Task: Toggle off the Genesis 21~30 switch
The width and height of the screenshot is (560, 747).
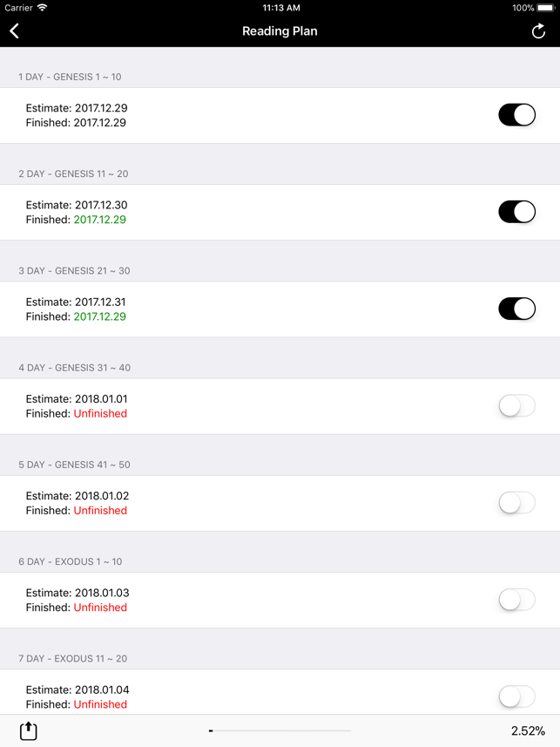Action: click(x=516, y=309)
